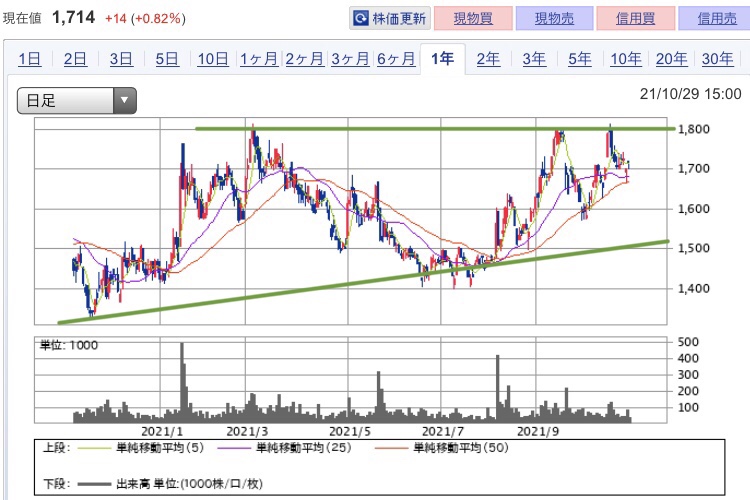750x500 pixels.
Task: Open the 信用売 margin sell link
Action: pos(716,18)
